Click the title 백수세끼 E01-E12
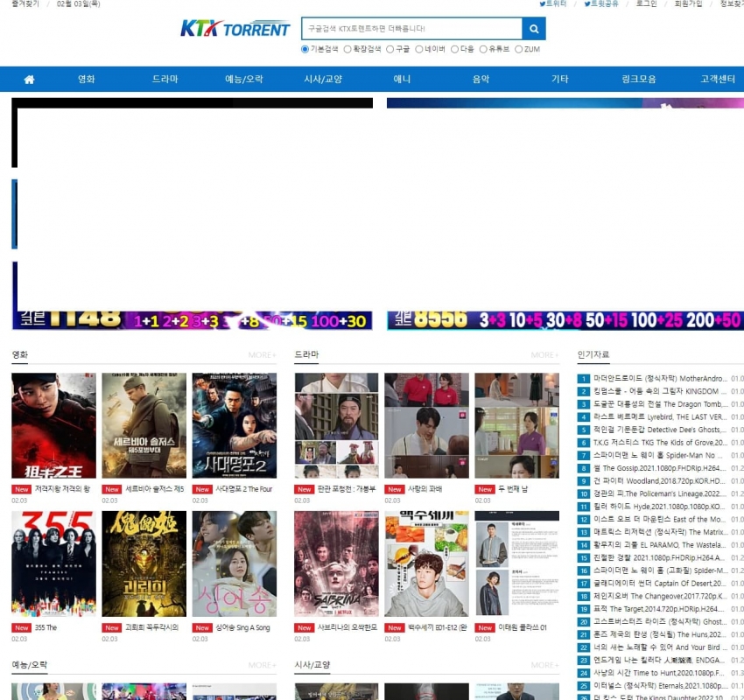The width and height of the screenshot is (744, 700). tap(438, 627)
